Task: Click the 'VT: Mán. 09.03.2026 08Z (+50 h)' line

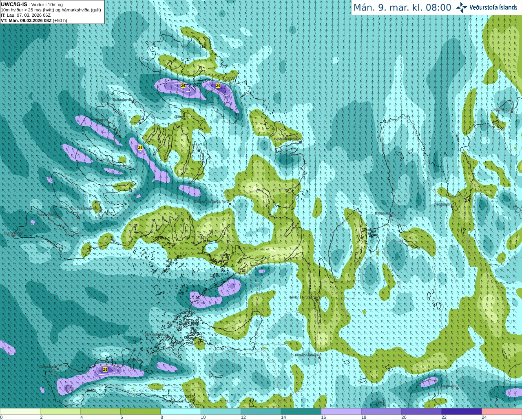Action: [34, 20]
